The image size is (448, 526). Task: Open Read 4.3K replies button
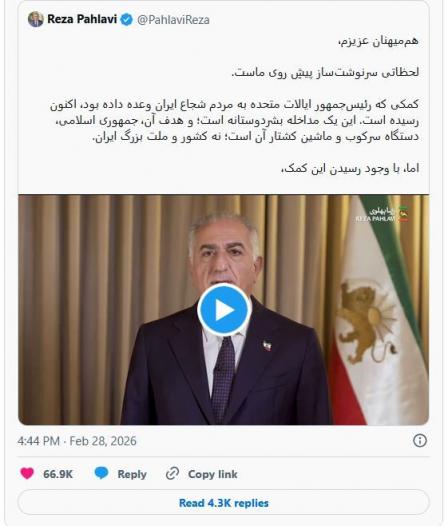(x=223, y=503)
